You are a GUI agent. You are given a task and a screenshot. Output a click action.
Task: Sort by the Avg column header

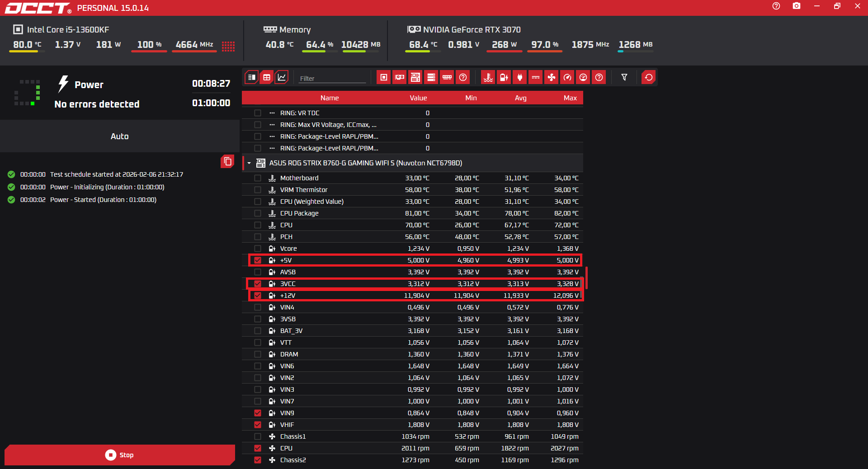click(521, 98)
